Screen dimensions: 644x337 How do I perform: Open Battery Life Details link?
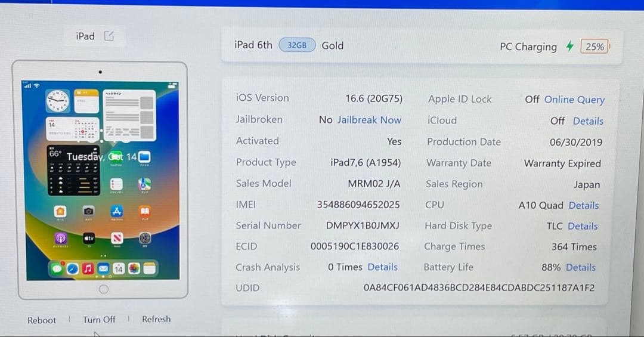tap(580, 268)
